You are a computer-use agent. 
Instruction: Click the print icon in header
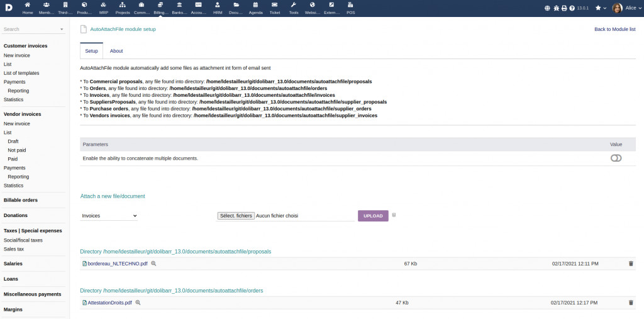(564, 8)
